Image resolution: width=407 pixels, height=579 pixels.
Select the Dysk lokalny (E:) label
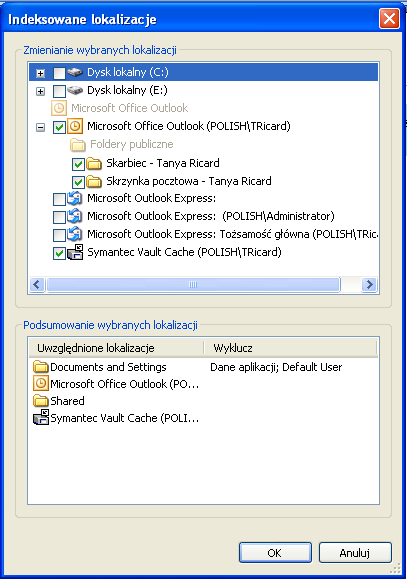[x=127, y=90]
